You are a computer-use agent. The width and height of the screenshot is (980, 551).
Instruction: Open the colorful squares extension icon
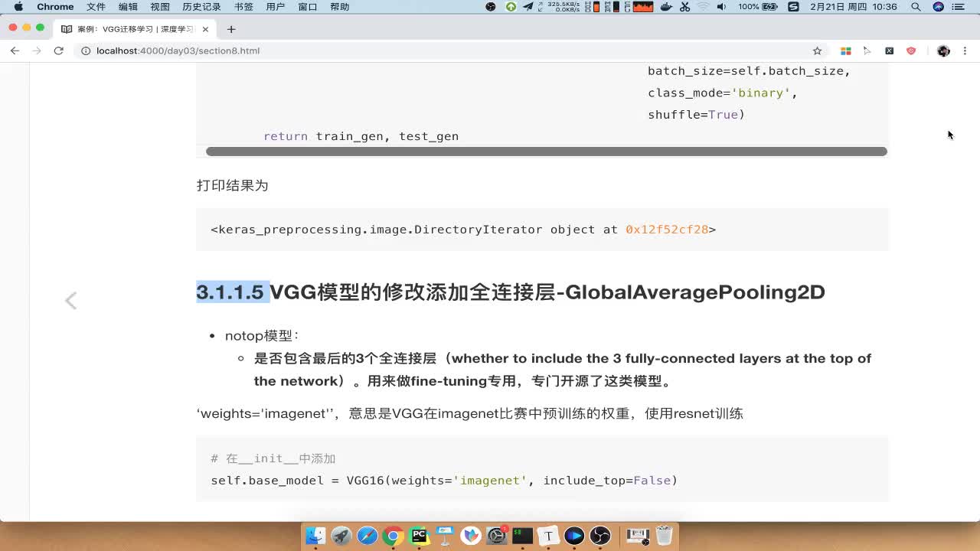[846, 51]
